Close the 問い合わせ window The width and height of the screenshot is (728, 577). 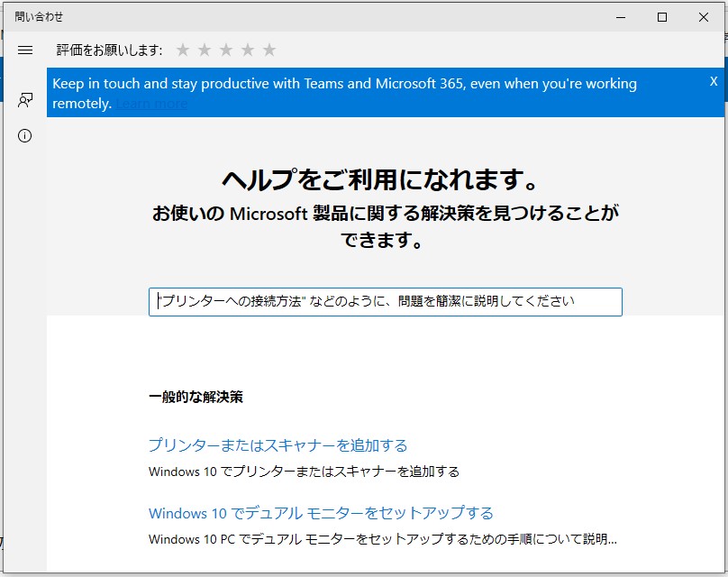coord(705,16)
